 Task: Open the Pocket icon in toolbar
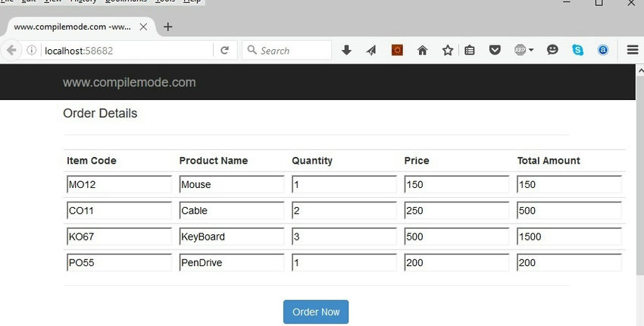(495, 50)
